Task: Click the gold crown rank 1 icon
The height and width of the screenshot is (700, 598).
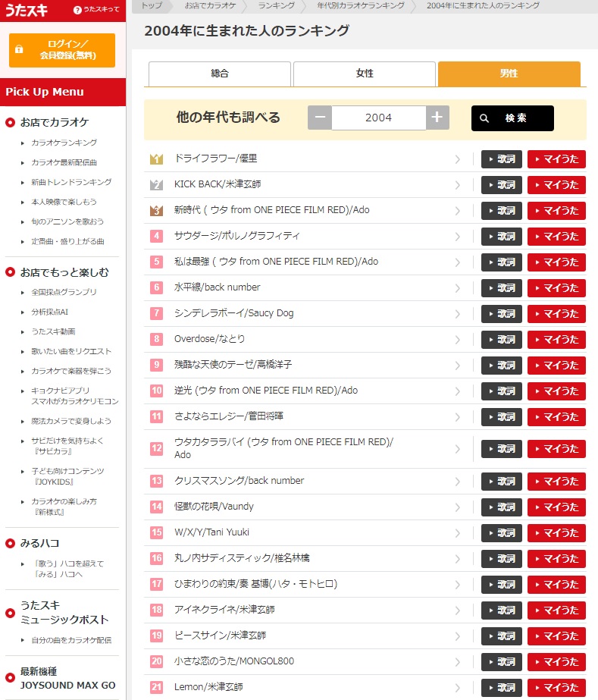Action: (156, 159)
